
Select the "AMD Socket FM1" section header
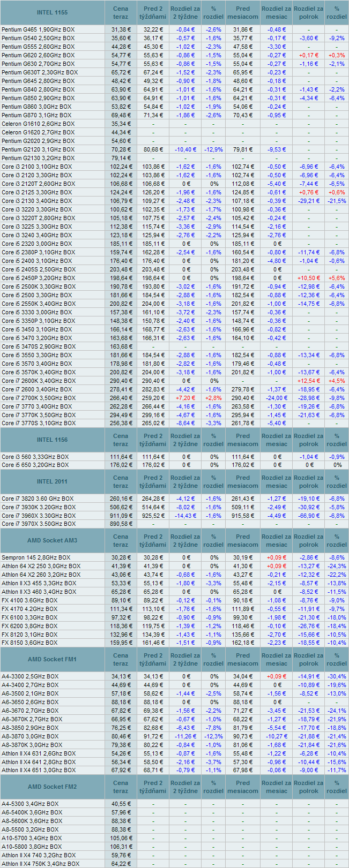pyautogui.click(x=53, y=659)
